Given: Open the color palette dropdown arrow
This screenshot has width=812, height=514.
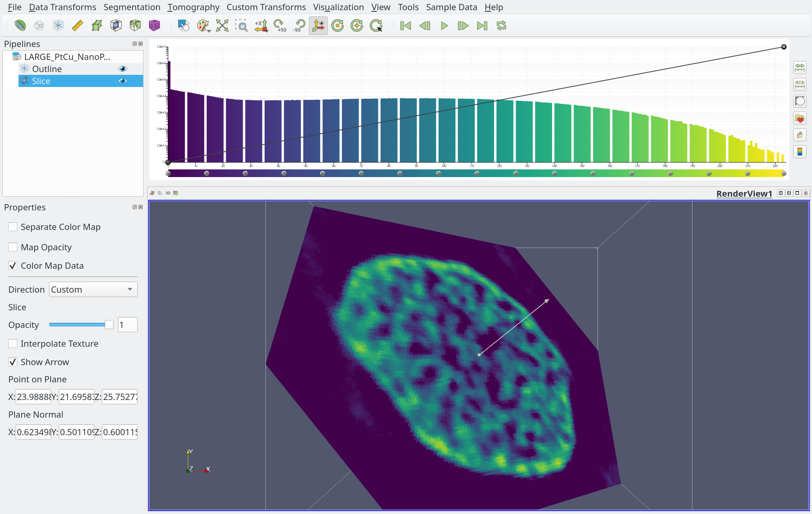Looking at the screenshot, I should pyautogui.click(x=209, y=31).
